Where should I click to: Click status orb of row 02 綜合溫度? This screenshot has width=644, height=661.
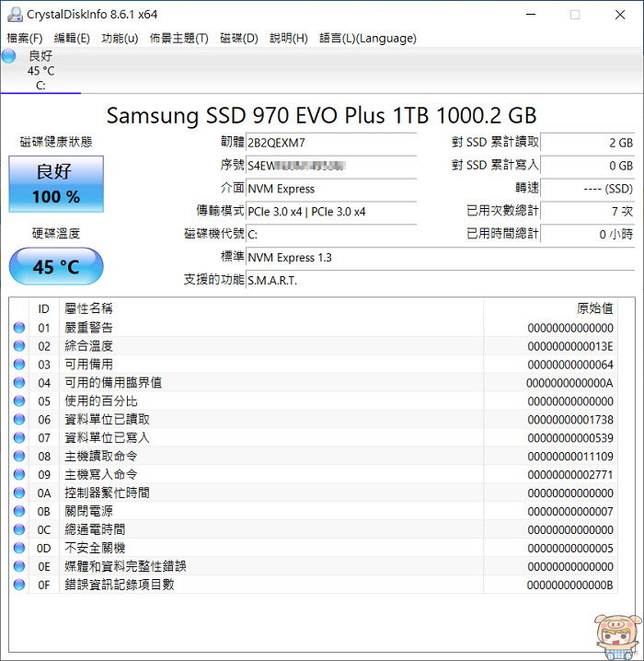[x=19, y=345]
